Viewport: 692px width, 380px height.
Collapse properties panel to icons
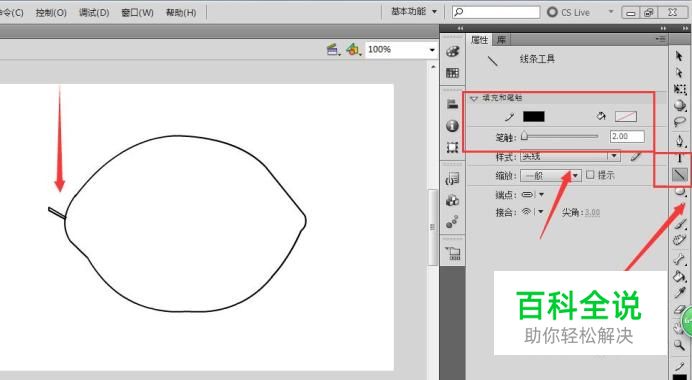click(x=663, y=28)
